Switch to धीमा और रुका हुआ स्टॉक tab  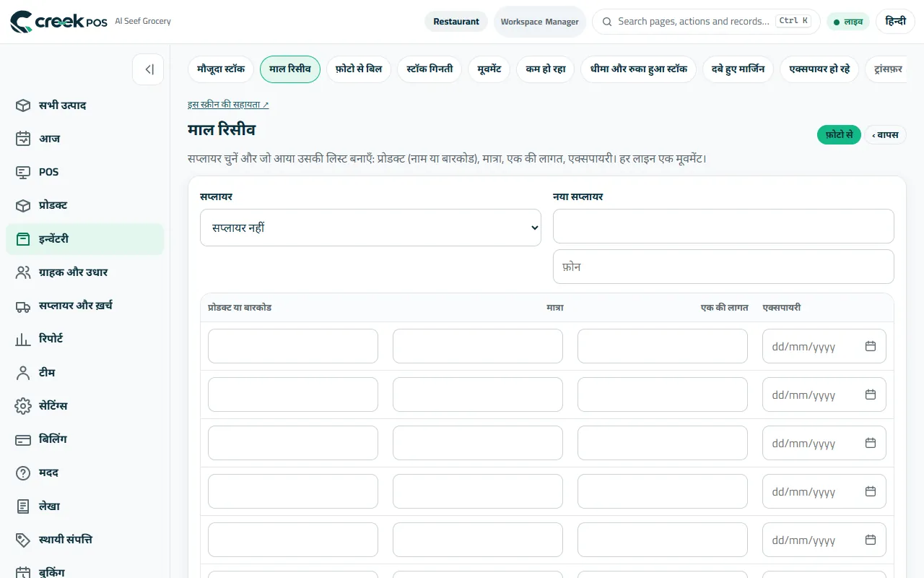[639, 69]
